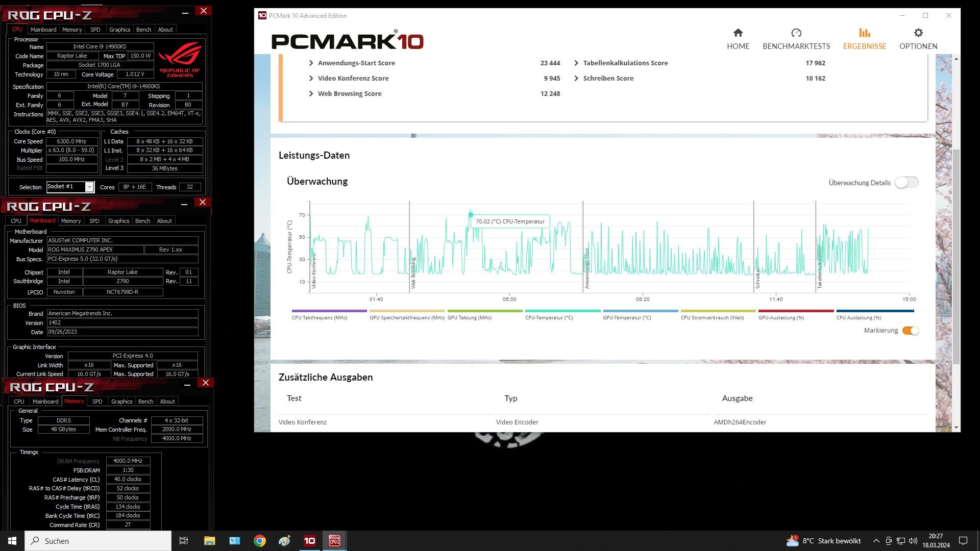Image resolution: width=980 pixels, height=551 pixels.
Task: Toggle CPU Stromverbrauch (Watt) series
Action: [x=718, y=315]
